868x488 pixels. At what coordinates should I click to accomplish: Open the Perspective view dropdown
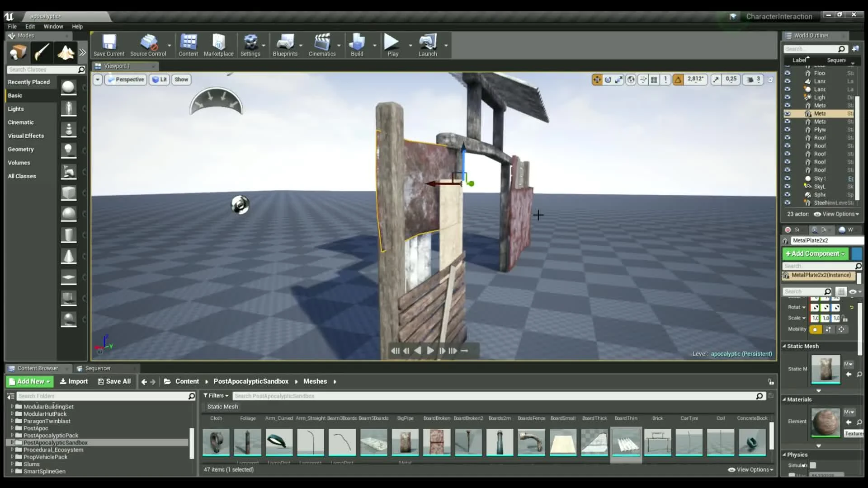click(x=126, y=80)
